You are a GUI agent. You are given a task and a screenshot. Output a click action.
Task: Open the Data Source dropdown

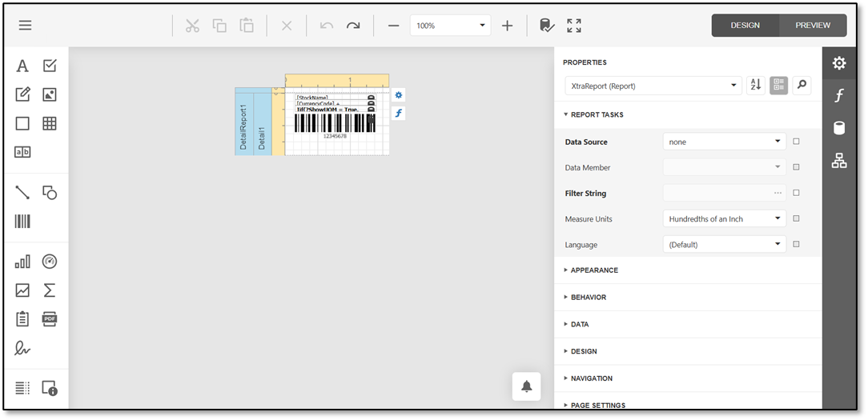click(x=724, y=142)
